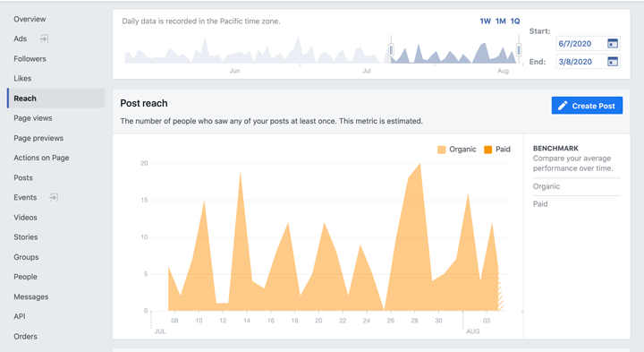Set date range to 1Q

pos(515,21)
